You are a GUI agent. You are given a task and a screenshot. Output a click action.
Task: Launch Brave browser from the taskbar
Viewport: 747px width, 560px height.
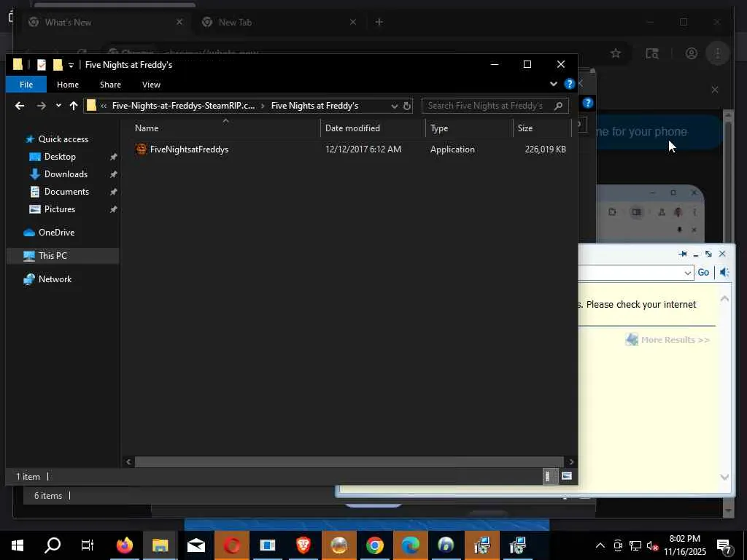(x=303, y=545)
